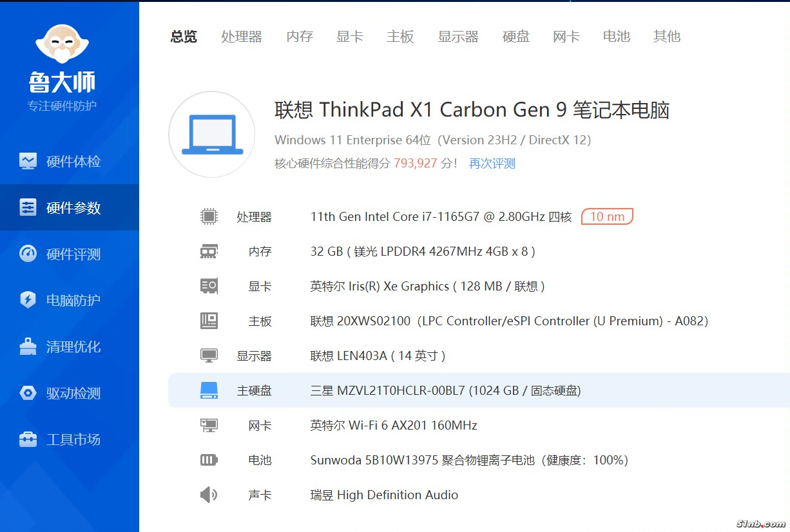Viewport: 790px width, 532px height.
Task: Click the 清理优化 sidebar icon
Action: (x=28, y=347)
